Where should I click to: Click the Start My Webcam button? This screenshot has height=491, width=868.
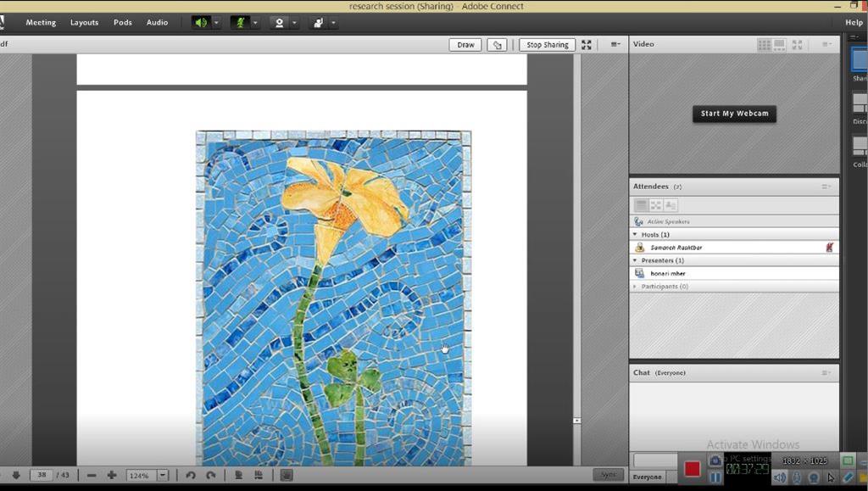(x=735, y=114)
